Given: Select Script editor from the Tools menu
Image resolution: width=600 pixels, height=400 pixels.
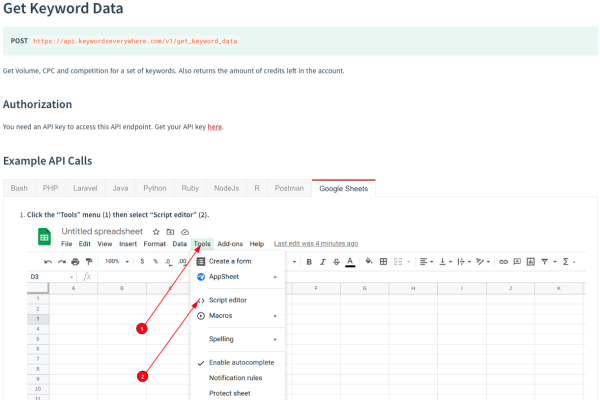Looking at the screenshot, I should click(228, 300).
